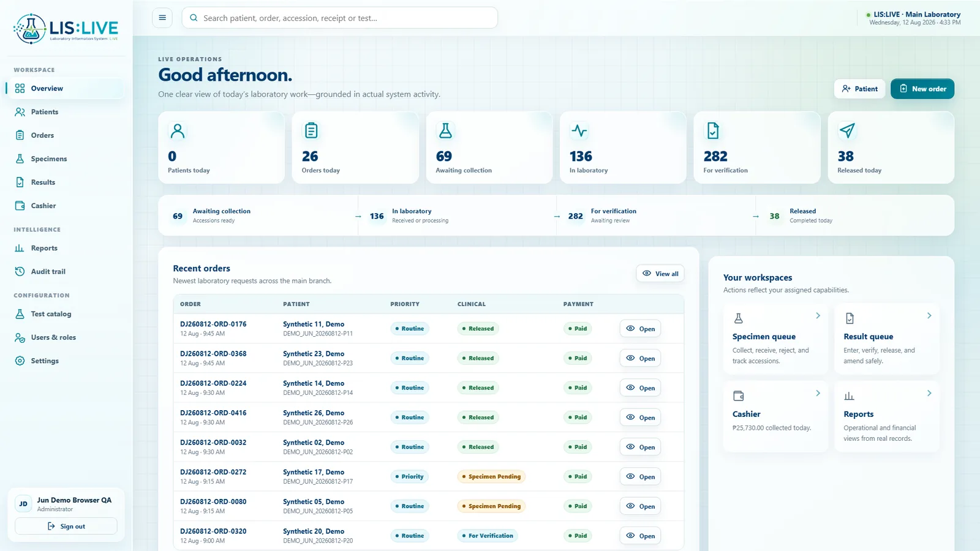The height and width of the screenshot is (551, 980).
Task: Click the New order button
Action: tap(922, 89)
